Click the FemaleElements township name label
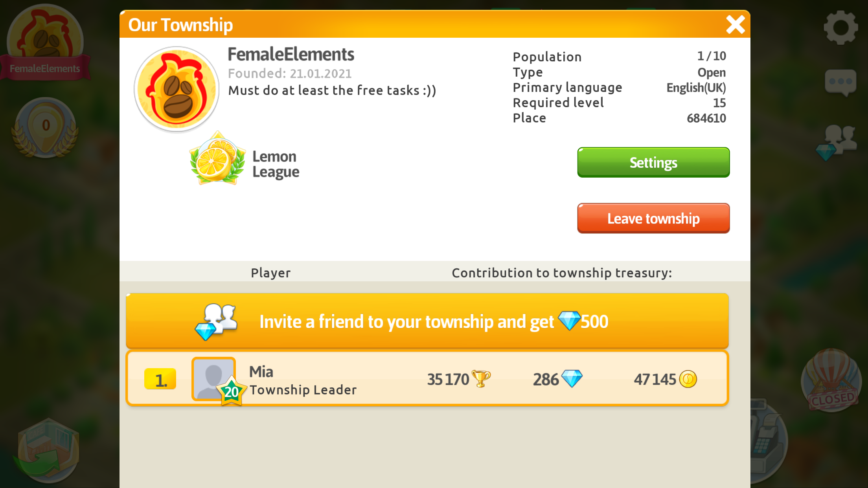The image size is (868, 488). [291, 53]
